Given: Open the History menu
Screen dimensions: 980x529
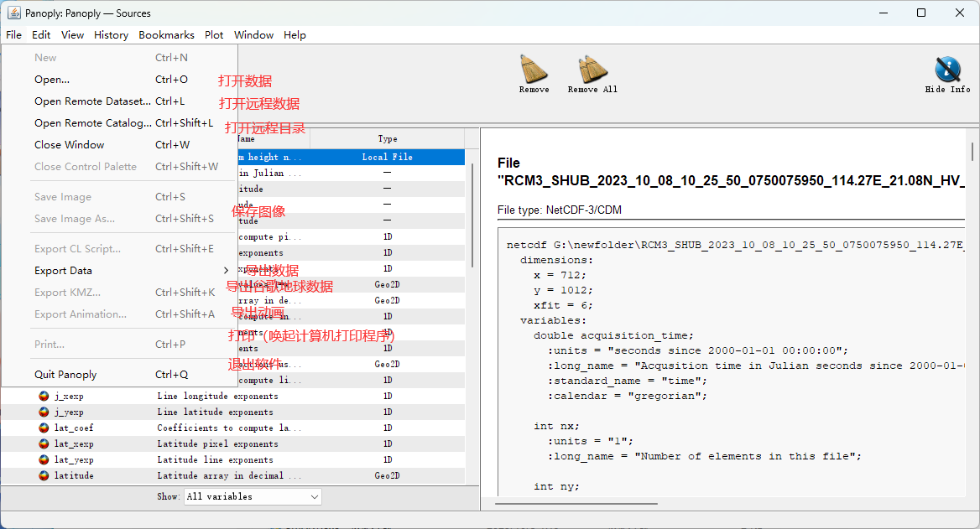Looking at the screenshot, I should pyautogui.click(x=112, y=35).
